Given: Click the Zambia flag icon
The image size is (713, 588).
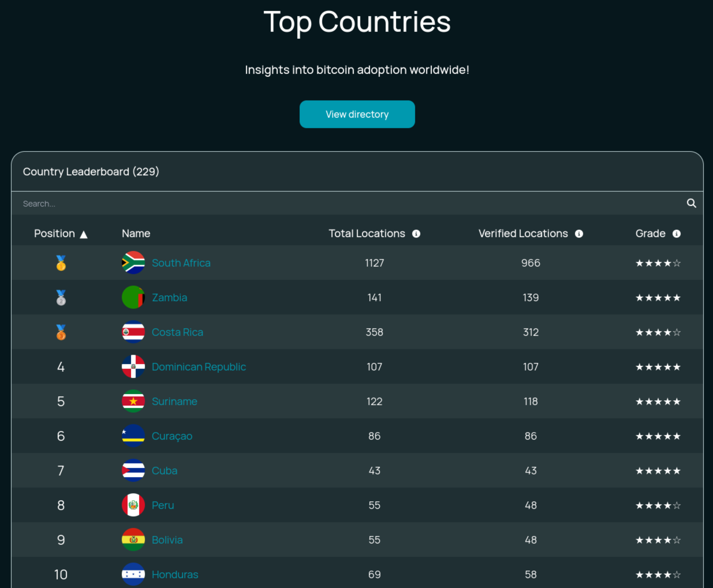Looking at the screenshot, I should pyautogui.click(x=133, y=297).
